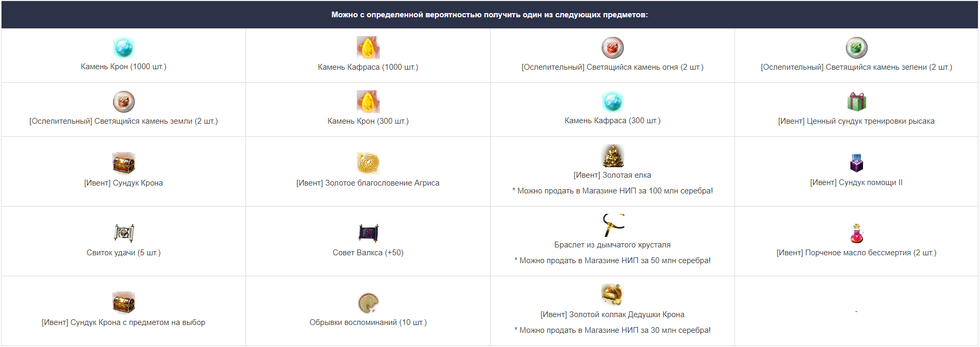980x347 pixels.
Task: Click the dark table header about possible items
Action: point(489,15)
